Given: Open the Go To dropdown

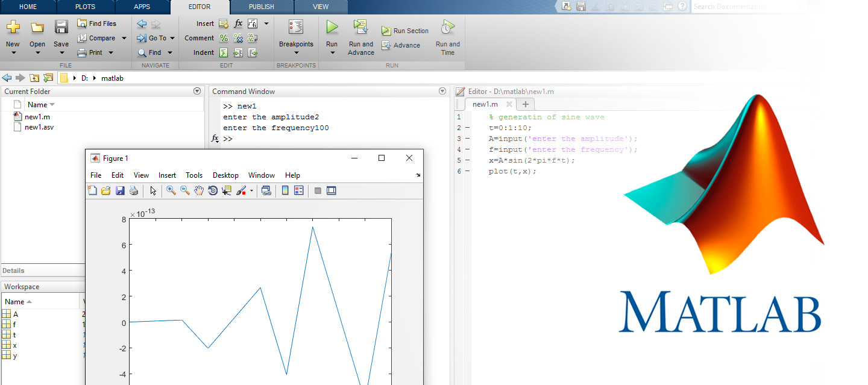Looking at the screenshot, I should pos(172,38).
